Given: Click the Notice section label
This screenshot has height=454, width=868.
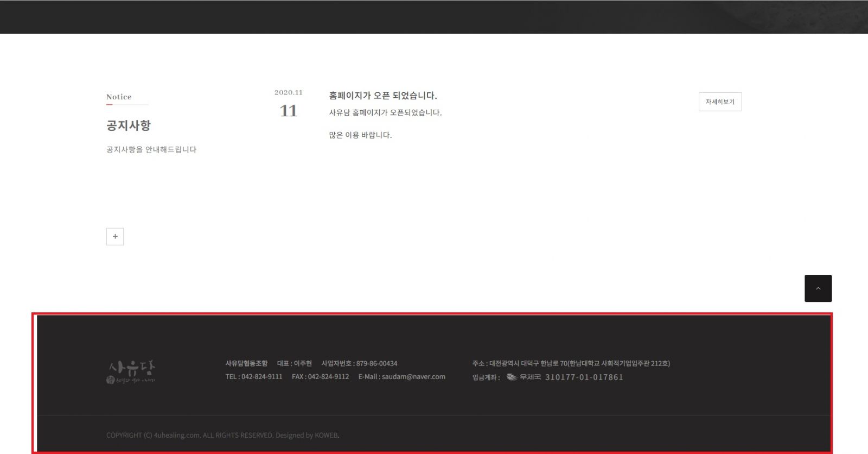Looking at the screenshot, I should (119, 97).
